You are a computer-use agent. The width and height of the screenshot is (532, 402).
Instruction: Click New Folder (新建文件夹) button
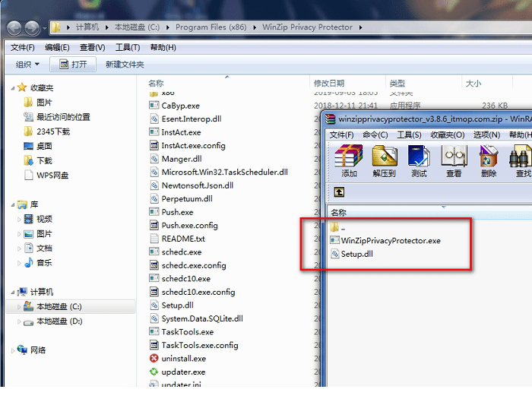pos(125,64)
